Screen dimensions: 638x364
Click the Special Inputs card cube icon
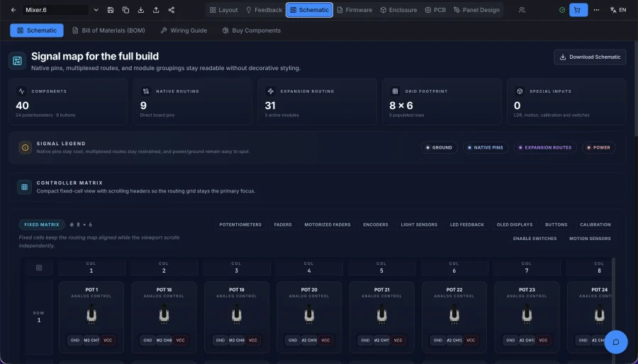[520, 91]
